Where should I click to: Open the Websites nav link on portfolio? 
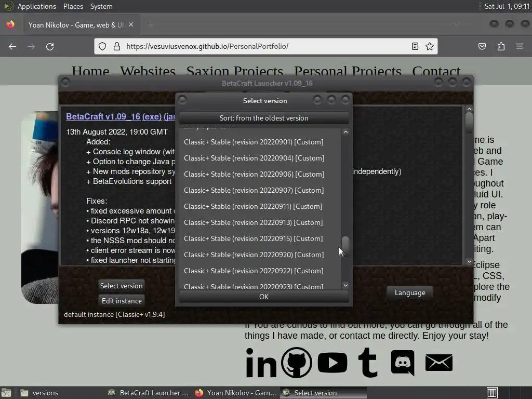click(x=148, y=71)
